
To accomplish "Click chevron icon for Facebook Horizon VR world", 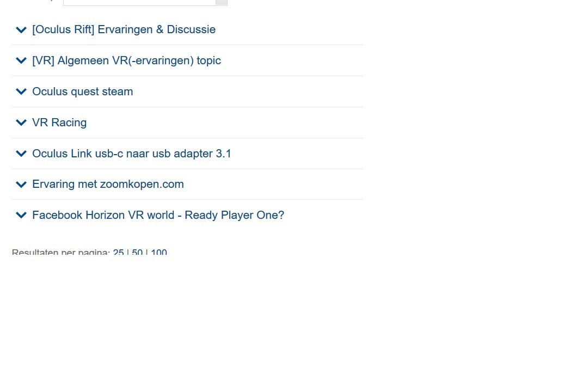I will 21,215.
